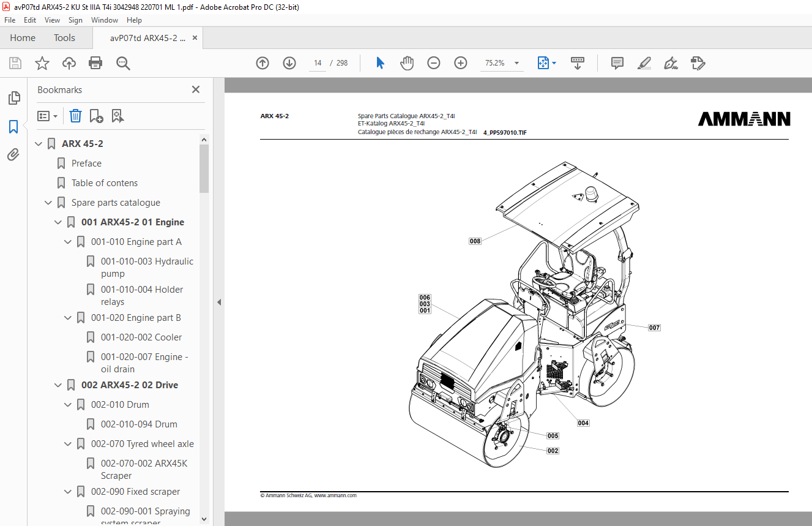This screenshot has width=812, height=526.
Task: Select the avP07td ARX45-2 document tab
Action: click(147, 38)
